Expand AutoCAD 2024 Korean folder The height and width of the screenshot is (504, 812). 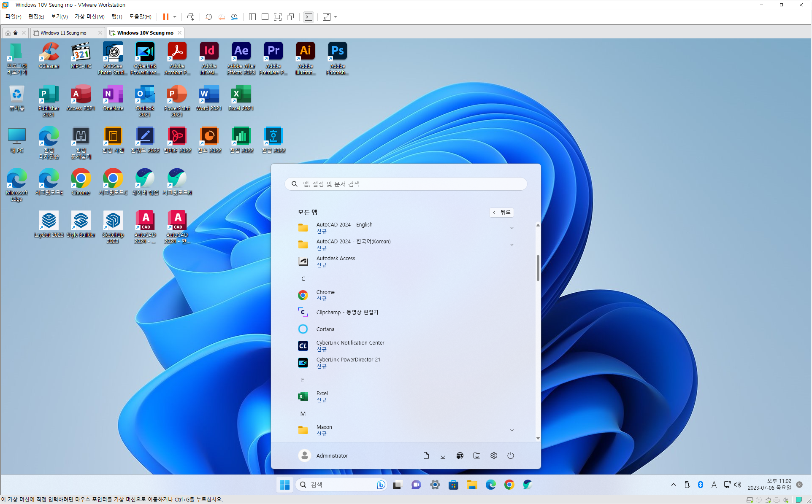coord(512,245)
